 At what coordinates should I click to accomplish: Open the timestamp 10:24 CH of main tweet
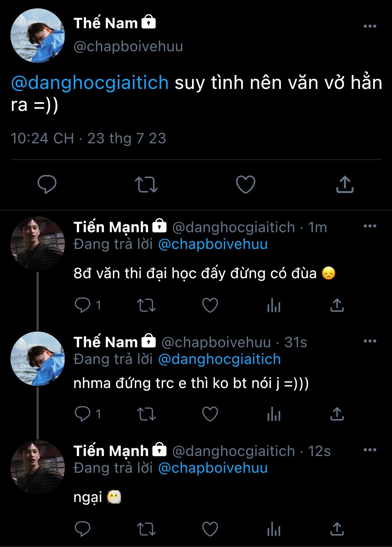tap(43, 138)
